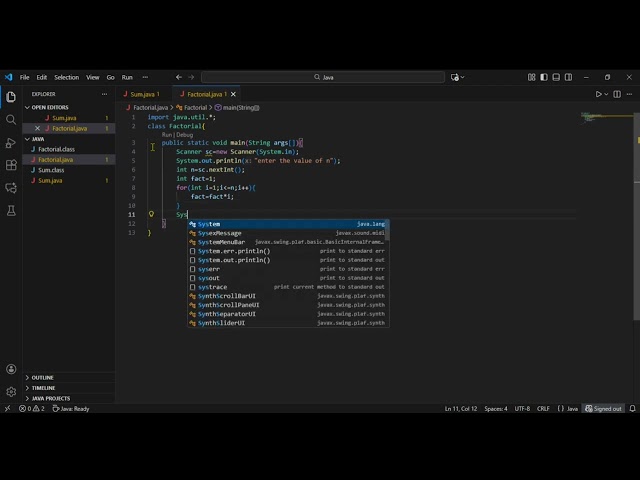Change the CRLF line ending setting

click(x=543, y=409)
